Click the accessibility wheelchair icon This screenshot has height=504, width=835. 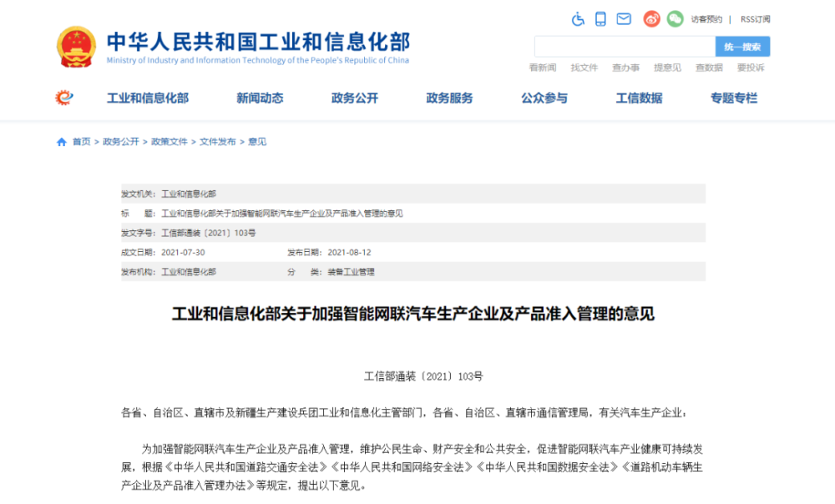tap(578, 19)
